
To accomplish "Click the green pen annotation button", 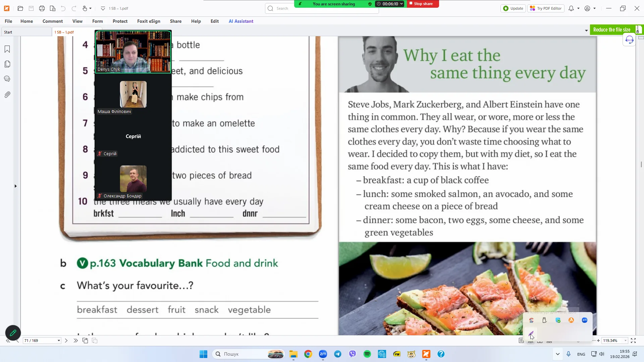I will (13, 333).
